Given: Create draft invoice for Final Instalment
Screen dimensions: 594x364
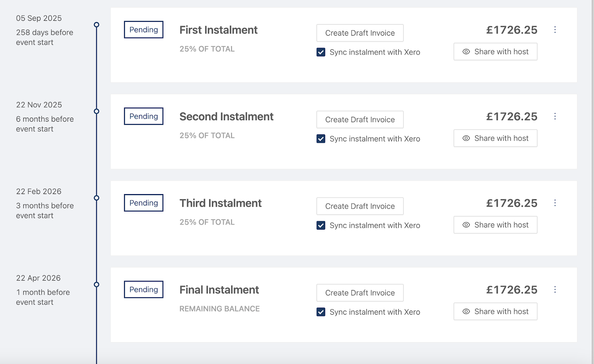Looking at the screenshot, I should point(360,293).
